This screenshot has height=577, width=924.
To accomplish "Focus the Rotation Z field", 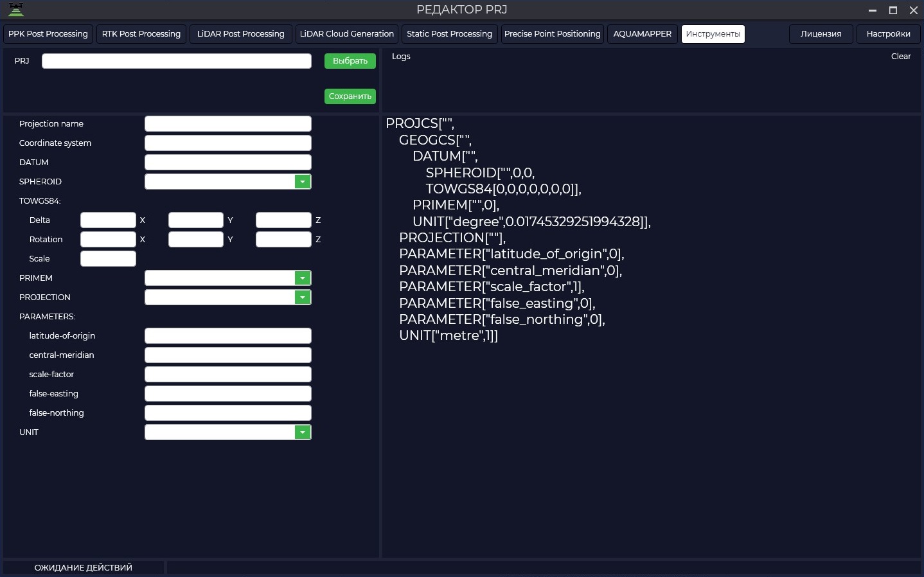I will 283,240.
